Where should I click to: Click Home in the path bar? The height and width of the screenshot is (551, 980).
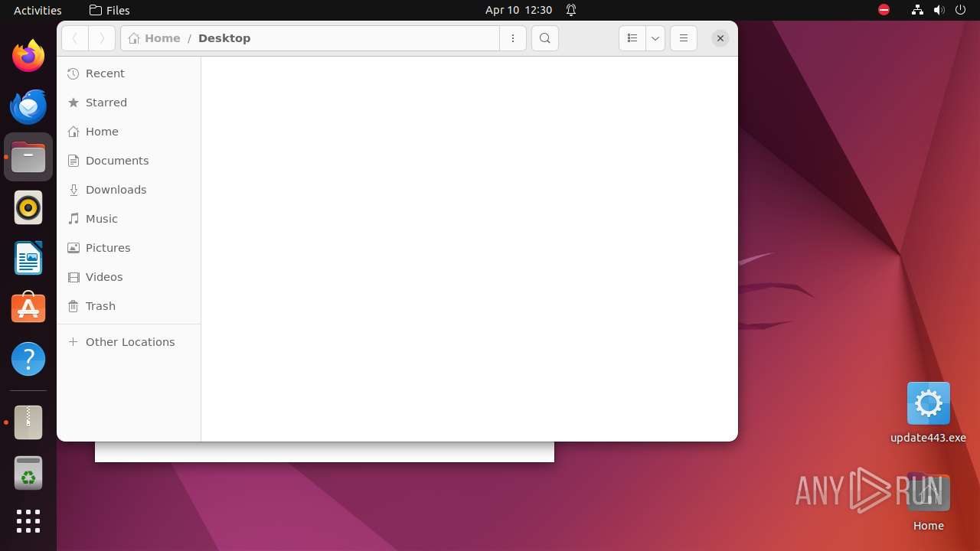tap(155, 38)
